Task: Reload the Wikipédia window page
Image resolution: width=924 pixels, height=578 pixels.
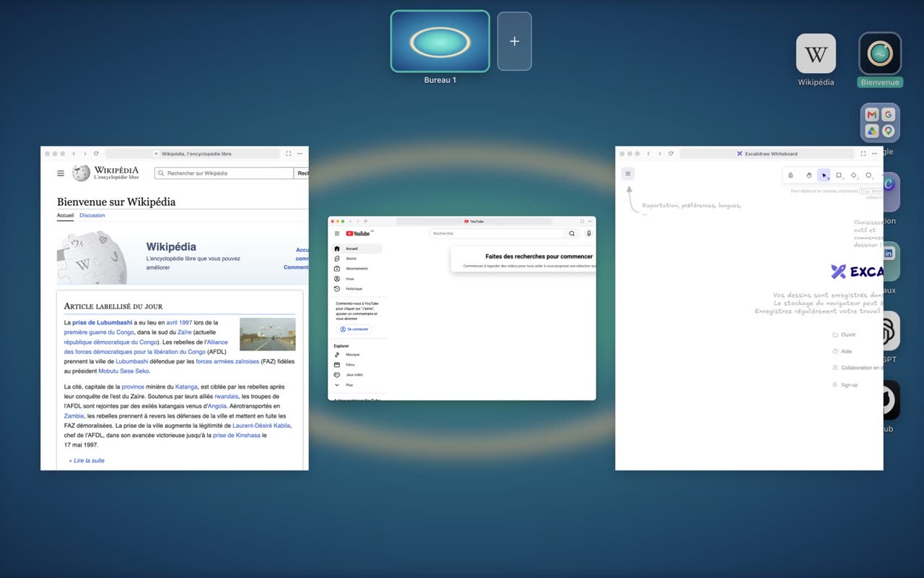Action: 96,154
